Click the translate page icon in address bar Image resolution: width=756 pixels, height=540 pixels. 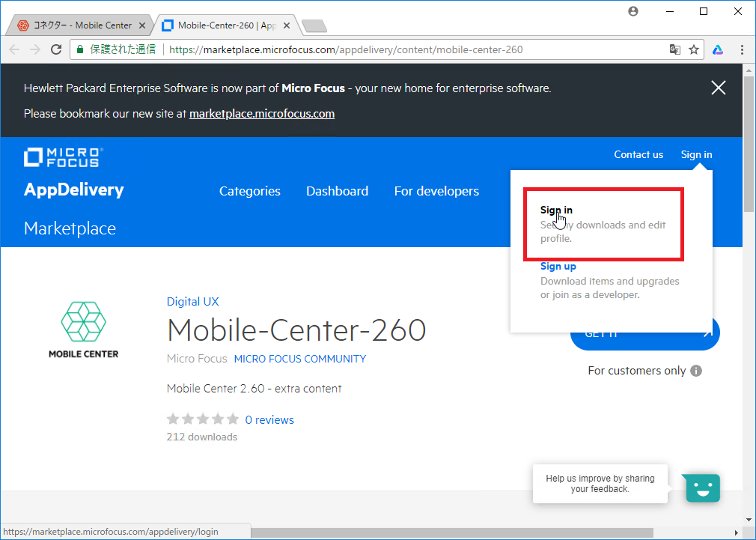(x=674, y=49)
